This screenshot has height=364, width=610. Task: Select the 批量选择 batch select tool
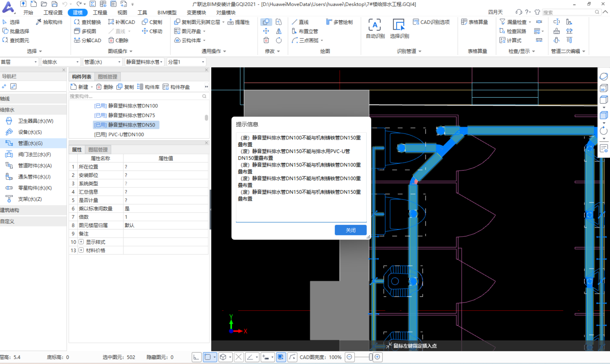pos(16,31)
